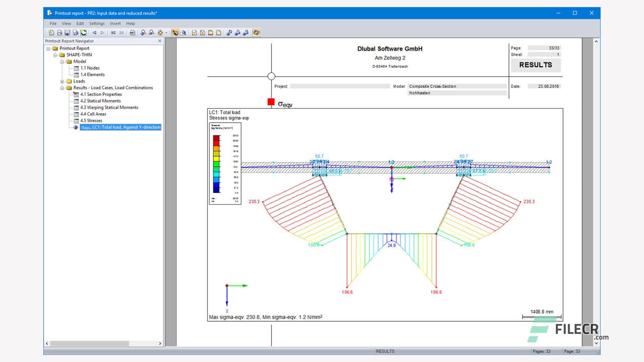
Task: Click the Print icon in toolbar
Action: click(75, 33)
